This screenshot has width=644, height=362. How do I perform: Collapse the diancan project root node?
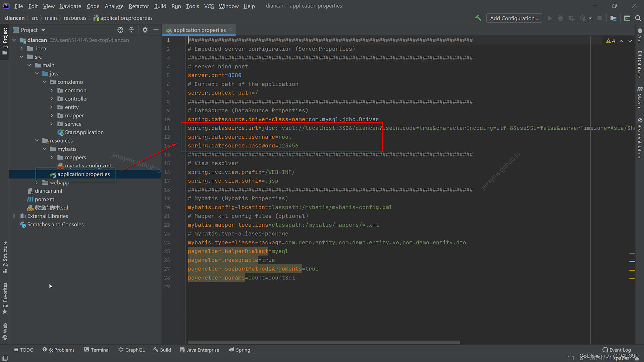pos(14,40)
